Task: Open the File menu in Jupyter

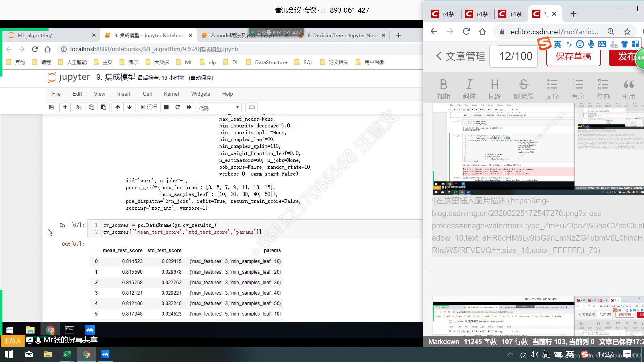Action: [x=56, y=94]
